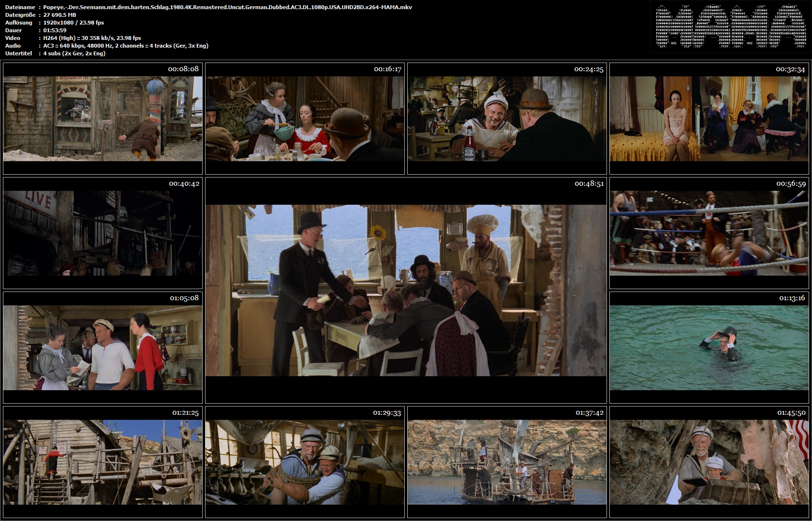View the harbor raft frame from 01:37:42

(x=507, y=462)
